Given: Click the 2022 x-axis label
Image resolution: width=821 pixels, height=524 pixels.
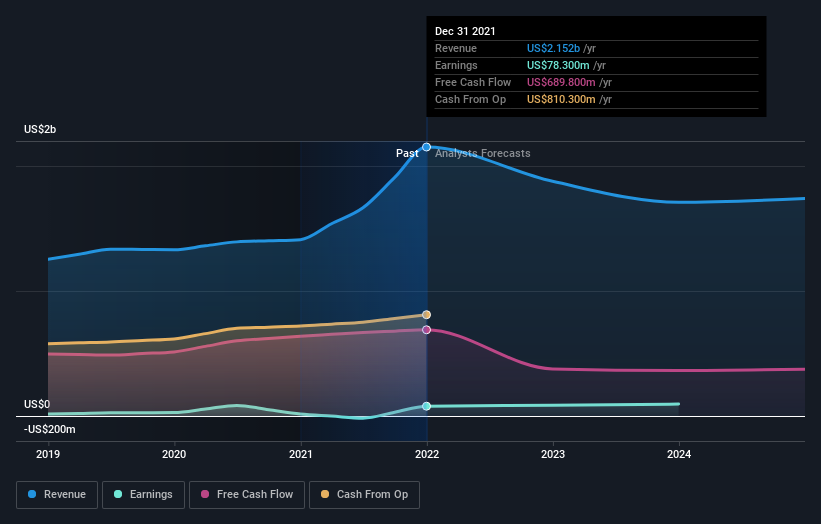Looking at the screenshot, I should click(x=427, y=454).
